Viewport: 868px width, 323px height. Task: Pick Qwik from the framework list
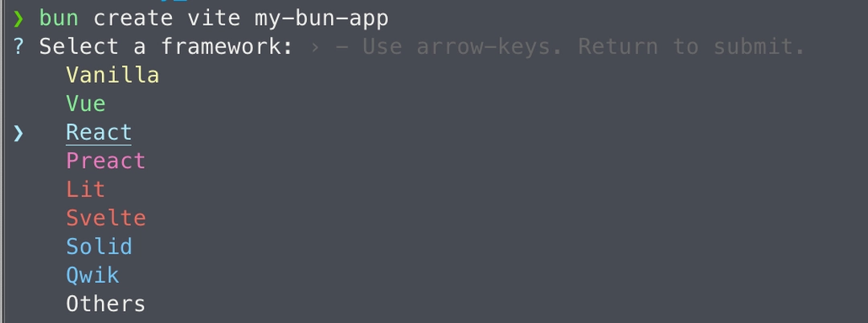point(92,275)
